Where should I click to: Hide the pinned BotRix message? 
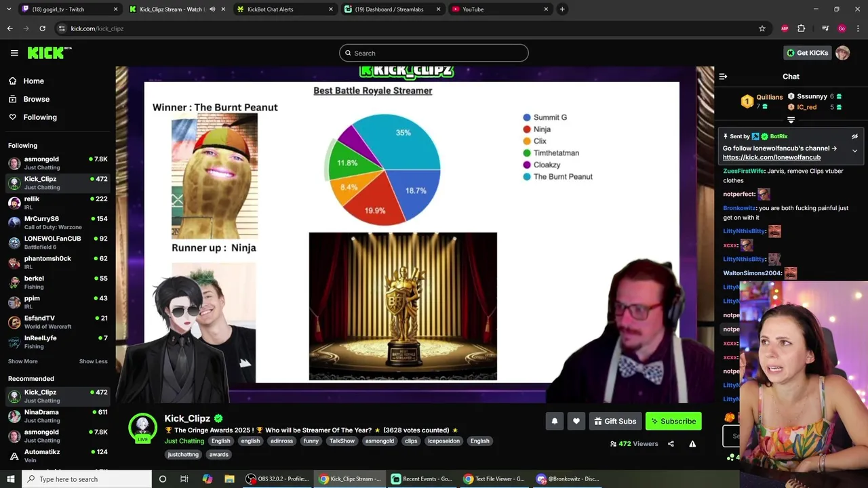click(x=854, y=136)
